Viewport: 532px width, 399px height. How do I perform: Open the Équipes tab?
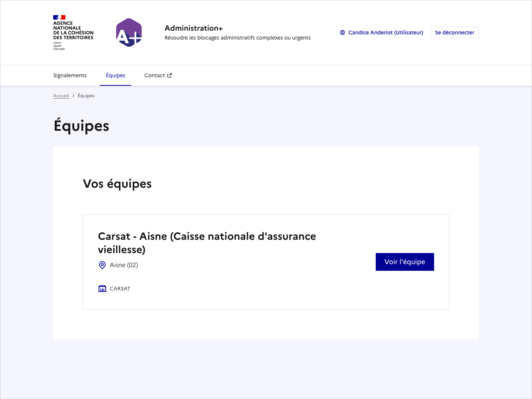[115, 75]
